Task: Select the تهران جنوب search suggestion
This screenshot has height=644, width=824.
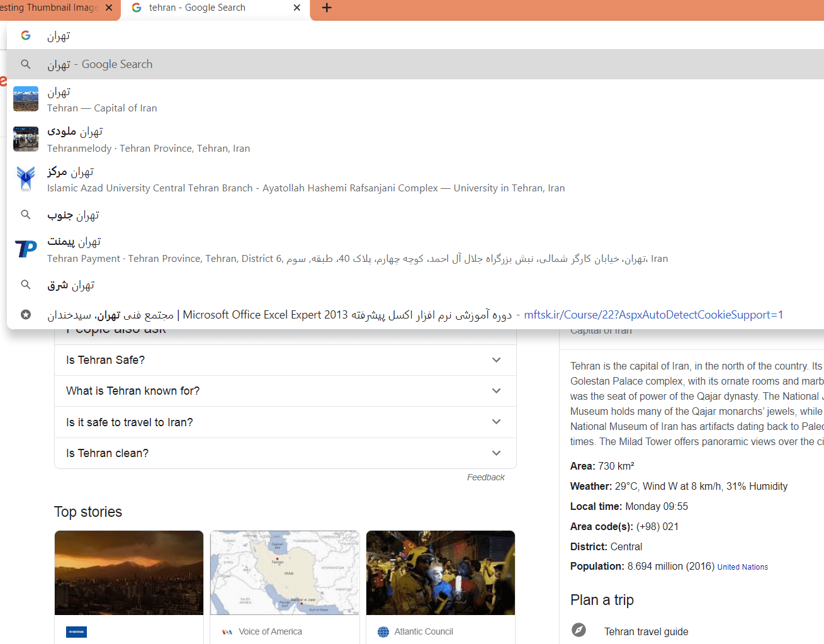Action: click(x=415, y=215)
